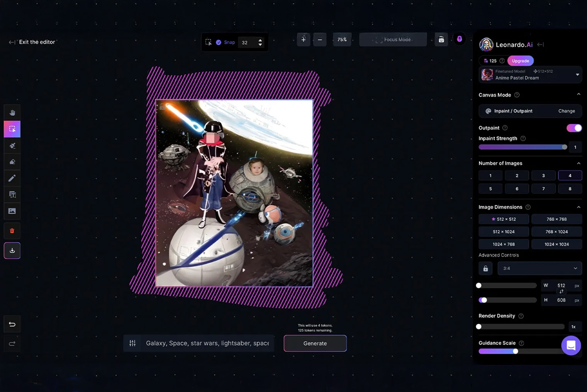The height and width of the screenshot is (392, 587).
Task: Click the token count help icon
Action: coord(502,61)
